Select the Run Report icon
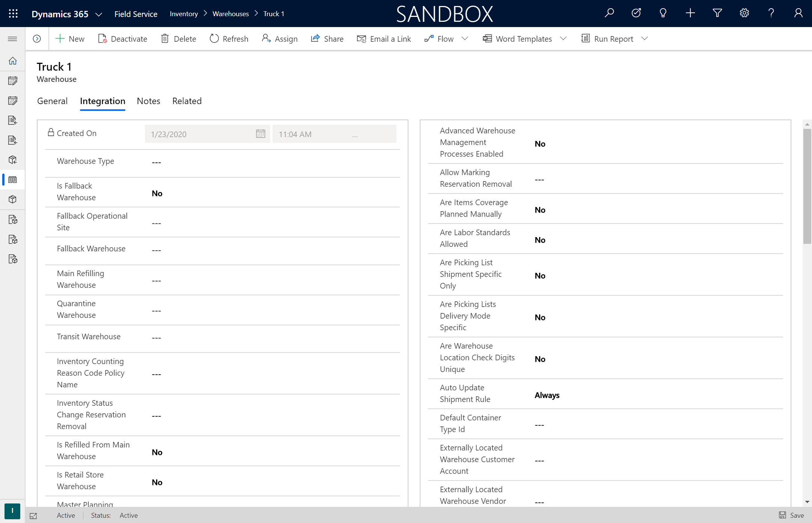812x523 pixels. (x=585, y=38)
